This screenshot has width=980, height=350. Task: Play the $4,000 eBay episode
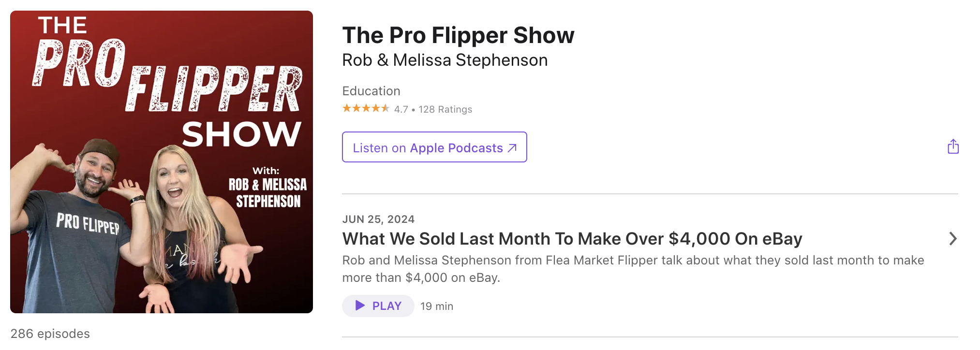378,306
